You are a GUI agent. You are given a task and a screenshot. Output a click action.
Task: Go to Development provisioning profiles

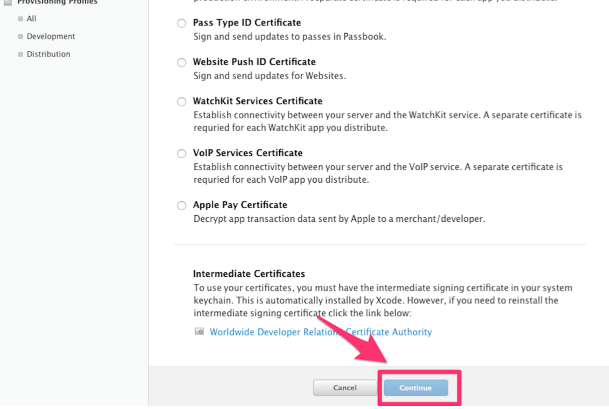(50, 36)
